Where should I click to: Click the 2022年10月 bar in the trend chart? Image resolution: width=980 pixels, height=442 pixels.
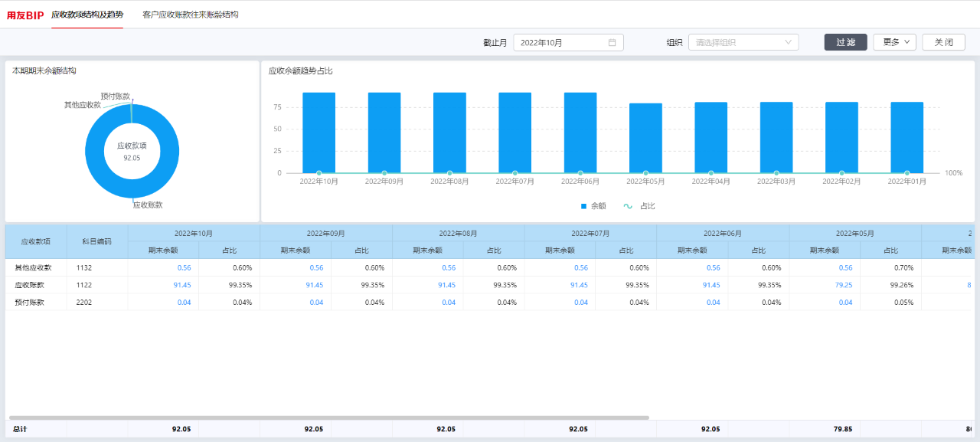pos(318,133)
